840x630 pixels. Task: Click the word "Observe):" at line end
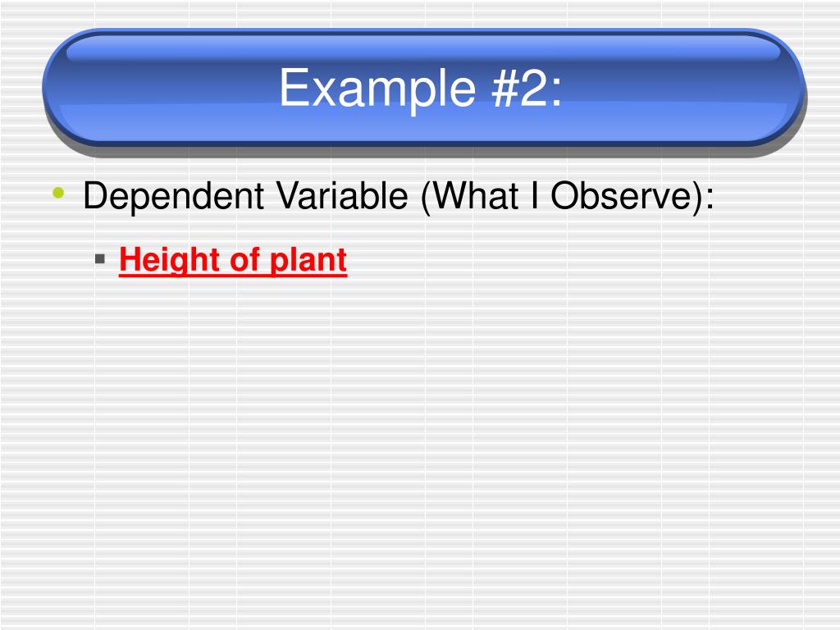pyautogui.click(x=632, y=196)
